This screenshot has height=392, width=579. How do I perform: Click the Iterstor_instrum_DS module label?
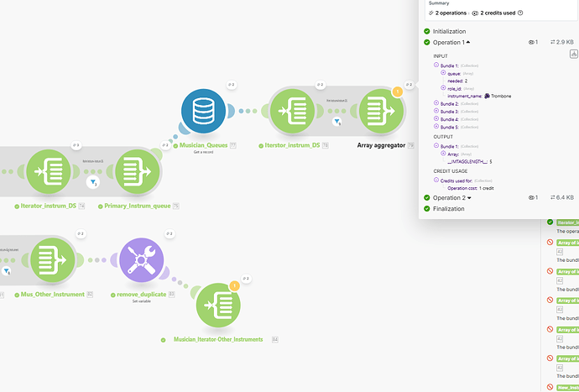(x=292, y=145)
